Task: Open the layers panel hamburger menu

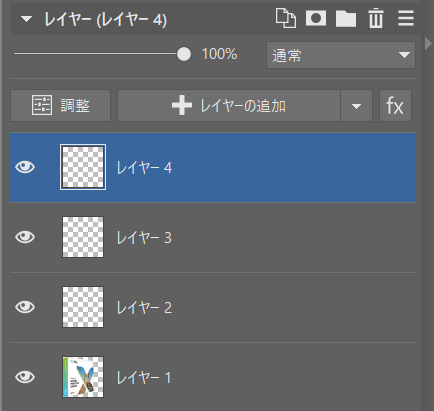Action: [x=406, y=18]
